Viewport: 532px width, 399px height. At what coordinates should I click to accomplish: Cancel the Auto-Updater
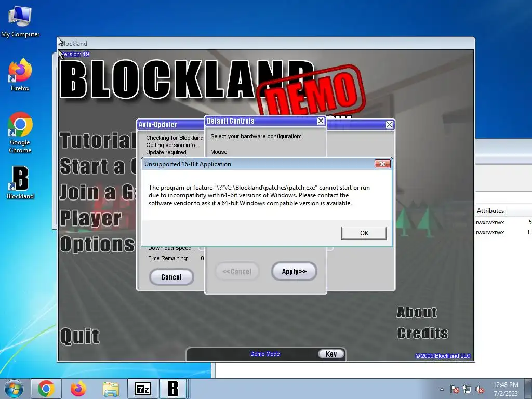171,277
